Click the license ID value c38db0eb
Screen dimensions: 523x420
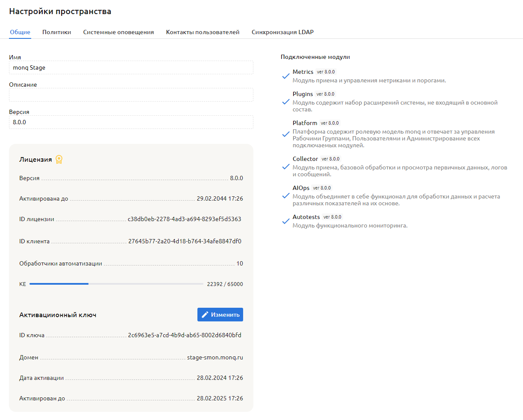click(184, 219)
